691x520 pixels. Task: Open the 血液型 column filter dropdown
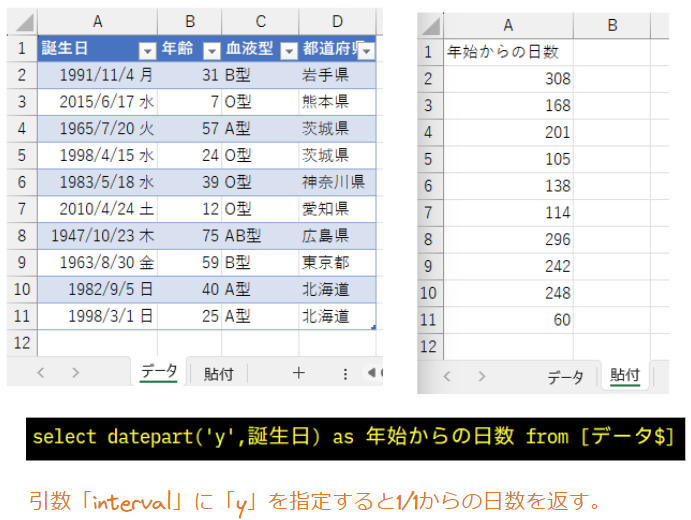click(289, 51)
